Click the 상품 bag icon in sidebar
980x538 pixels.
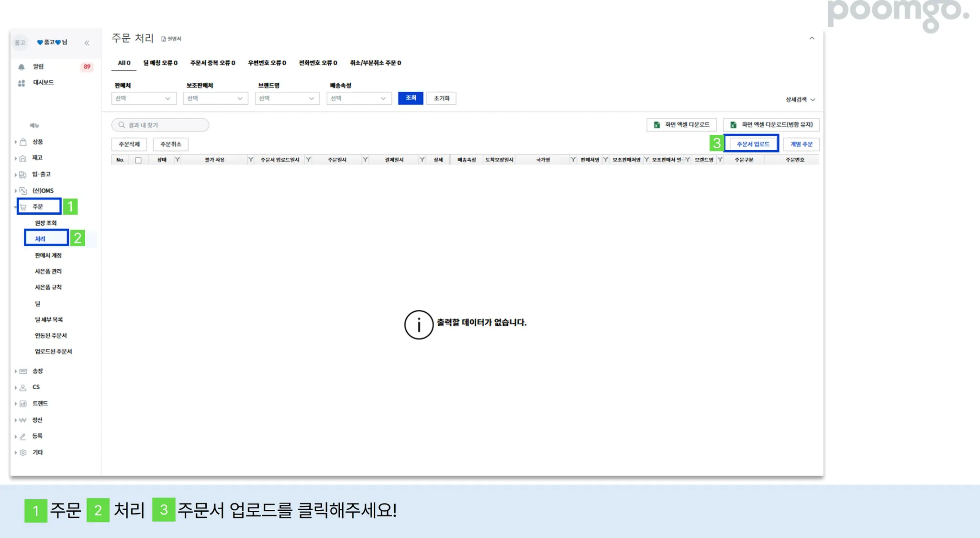23,142
